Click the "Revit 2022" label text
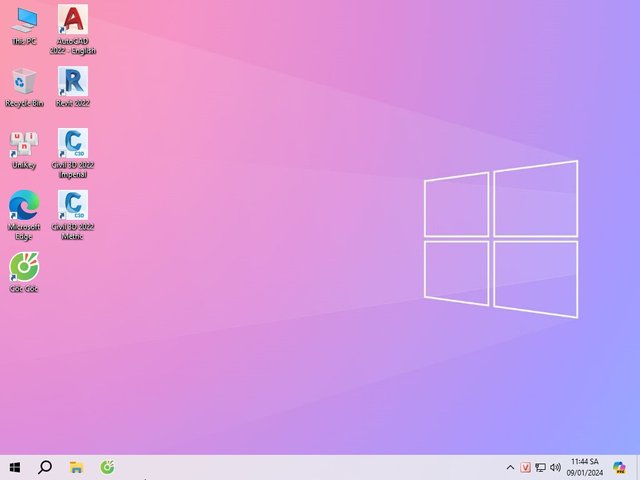 [73, 104]
